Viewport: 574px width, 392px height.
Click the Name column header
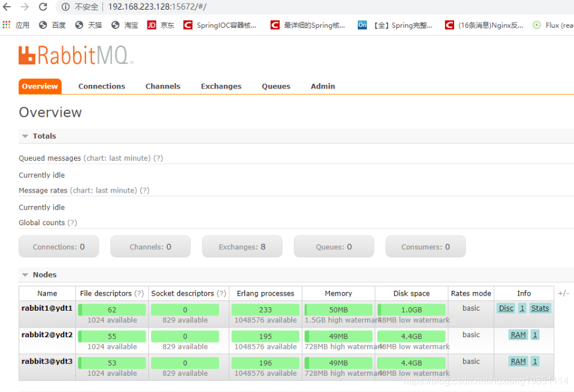coord(47,293)
